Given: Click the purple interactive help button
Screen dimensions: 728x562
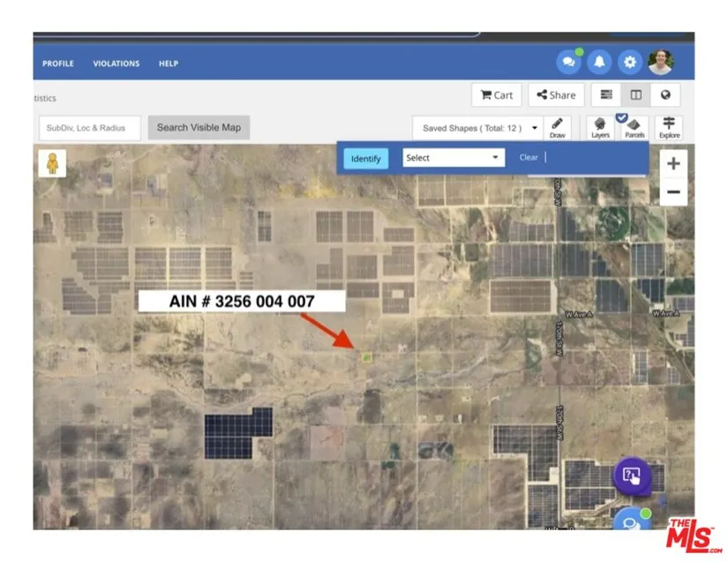Looking at the screenshot, I should coord(632,476).
